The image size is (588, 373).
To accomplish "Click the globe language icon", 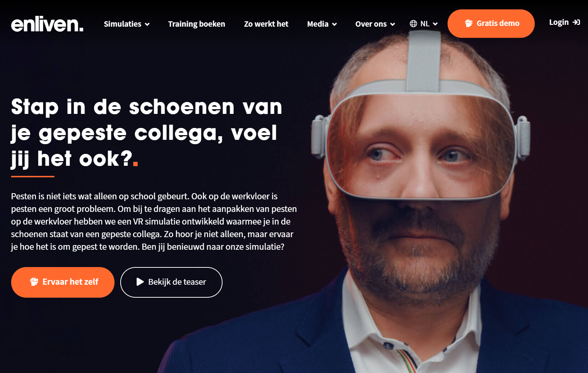I will coord(413,24).
